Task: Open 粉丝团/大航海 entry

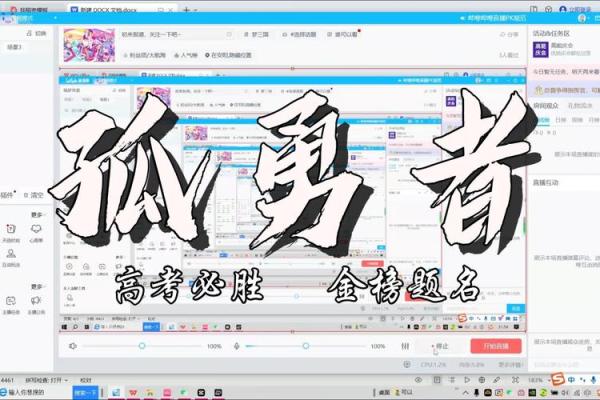Action: [144, 55]
